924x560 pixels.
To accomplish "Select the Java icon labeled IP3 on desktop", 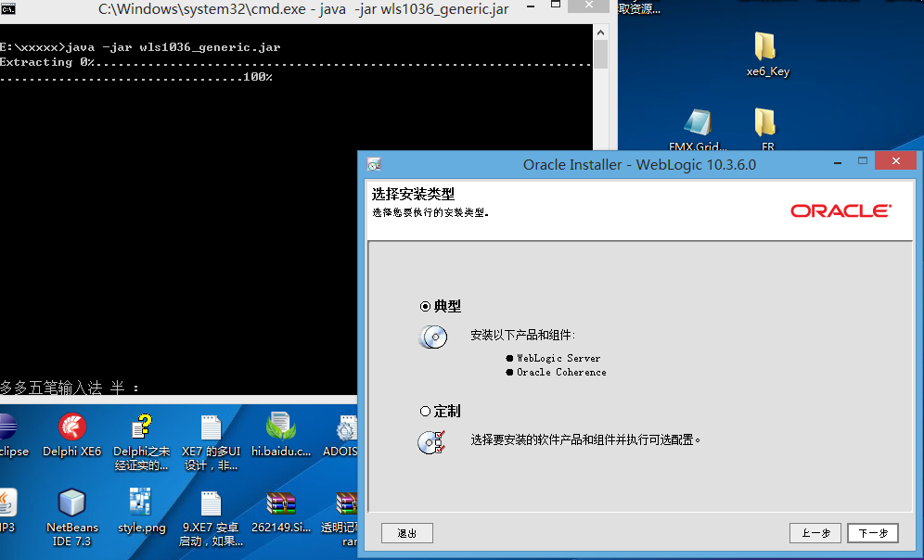I will (8, 511).
